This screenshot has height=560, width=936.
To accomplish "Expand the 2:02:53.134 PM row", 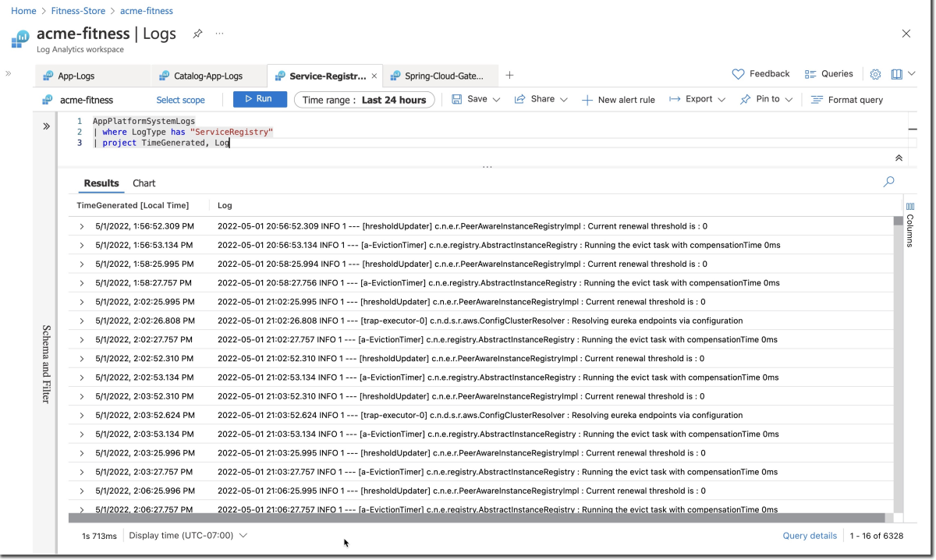I will 81,377.
